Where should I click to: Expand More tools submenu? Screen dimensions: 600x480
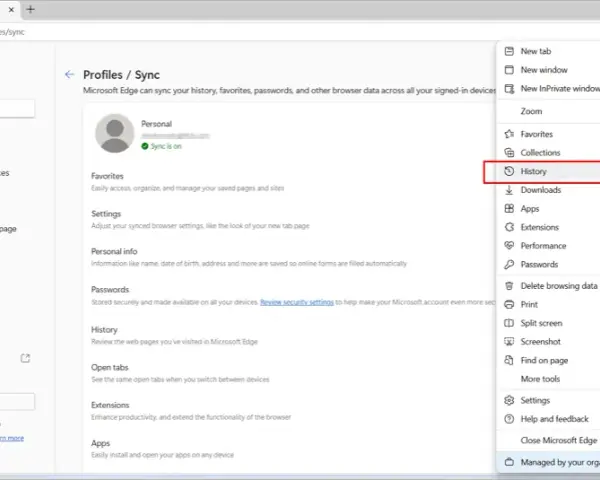coord(548,379)
